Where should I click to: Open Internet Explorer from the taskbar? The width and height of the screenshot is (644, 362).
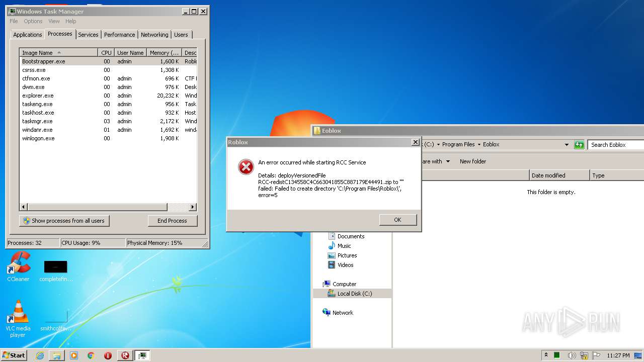(x=40, y=355)
